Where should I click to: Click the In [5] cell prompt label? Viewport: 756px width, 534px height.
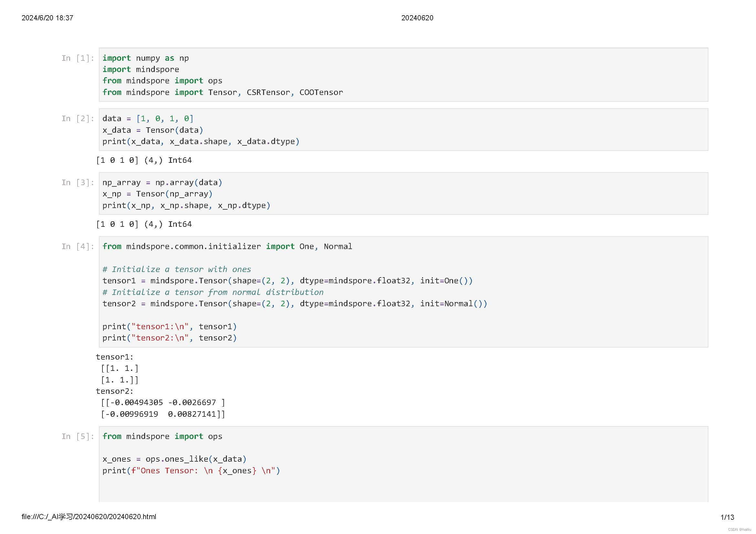78,436
